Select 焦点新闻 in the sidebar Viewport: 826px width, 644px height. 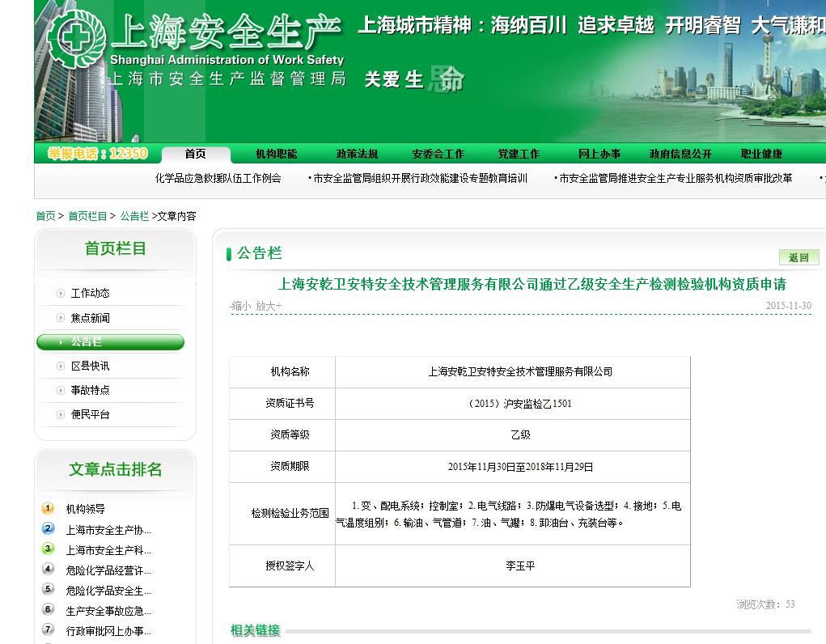coord(90,318)
